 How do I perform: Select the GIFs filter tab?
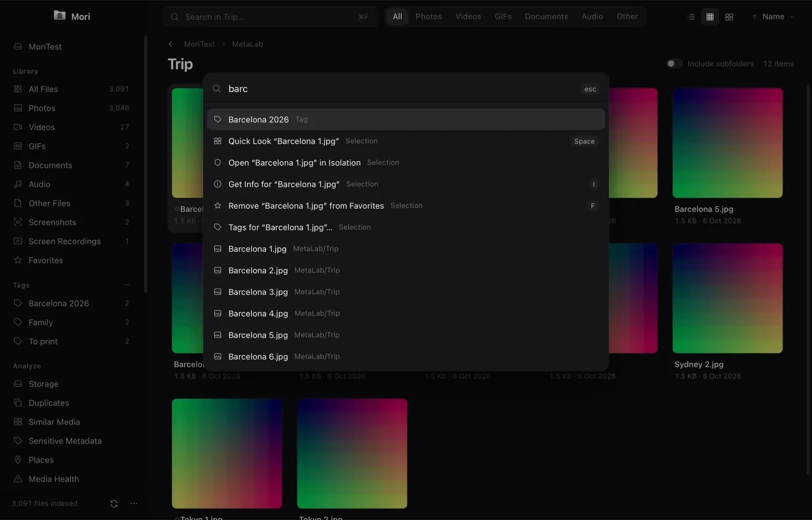click(503, 17)
